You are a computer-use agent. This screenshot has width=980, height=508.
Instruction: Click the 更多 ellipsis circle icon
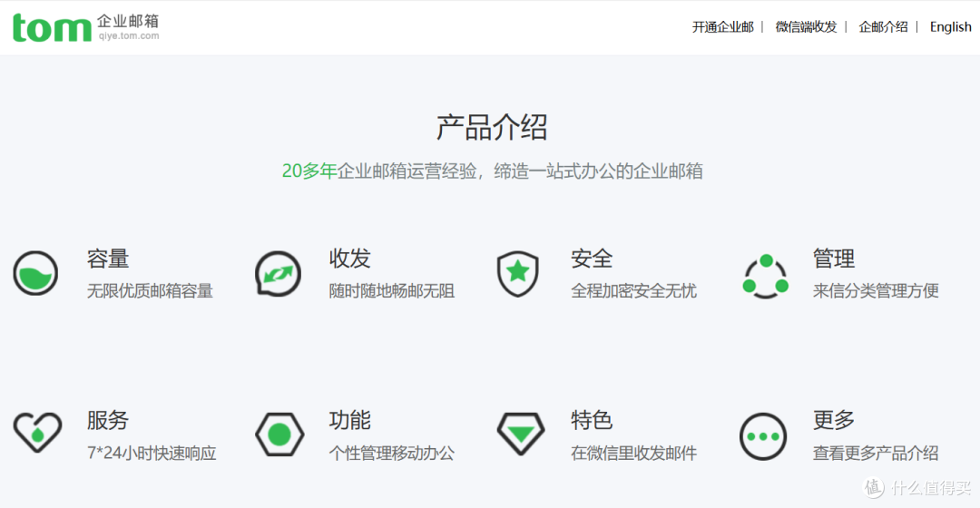click(x=763, y=436)
